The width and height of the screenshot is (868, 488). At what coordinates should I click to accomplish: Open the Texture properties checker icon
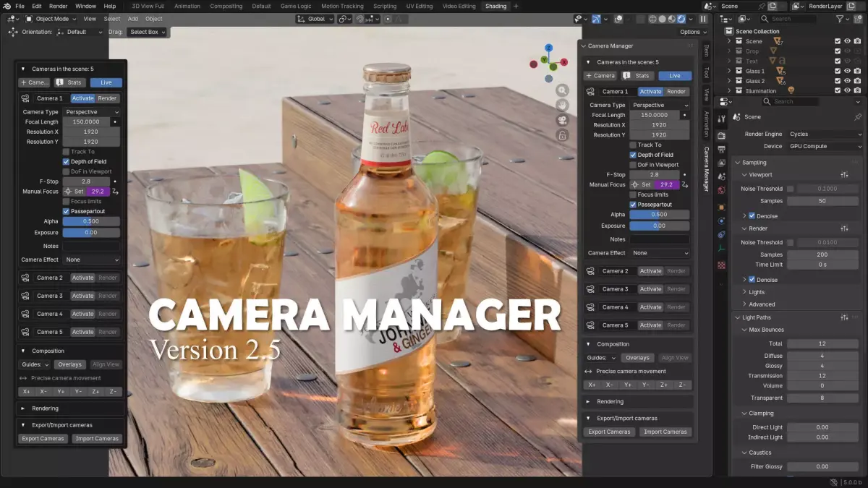pyautogui.click(x=721, y=265)
